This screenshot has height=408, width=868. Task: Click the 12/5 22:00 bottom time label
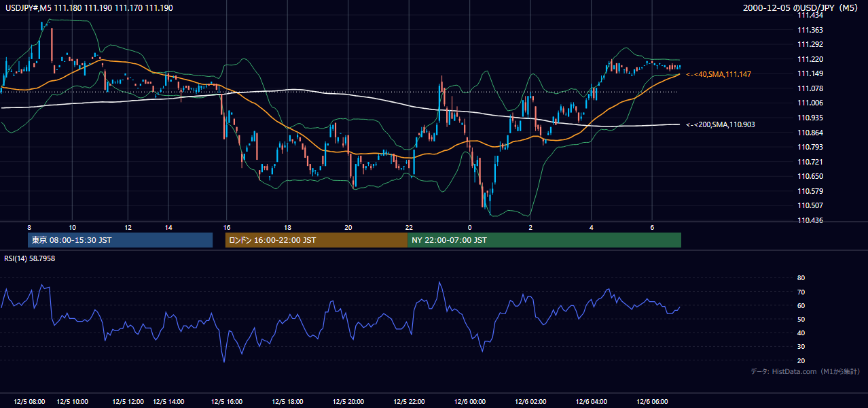pyautogui.click(x=409, y=402)
